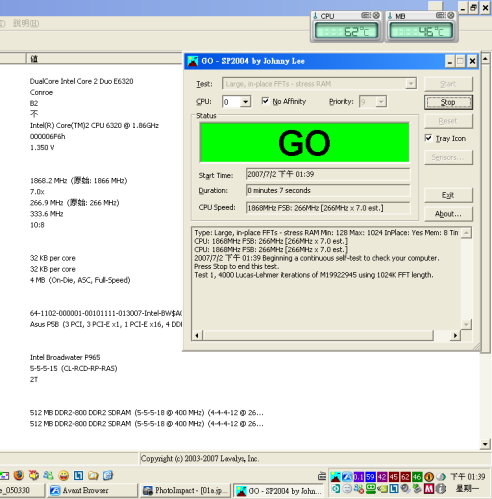The height and width of the screenshot is (499, 492).
Task: Click the SP2004 mountain tray icon
Action: [336, 477]
